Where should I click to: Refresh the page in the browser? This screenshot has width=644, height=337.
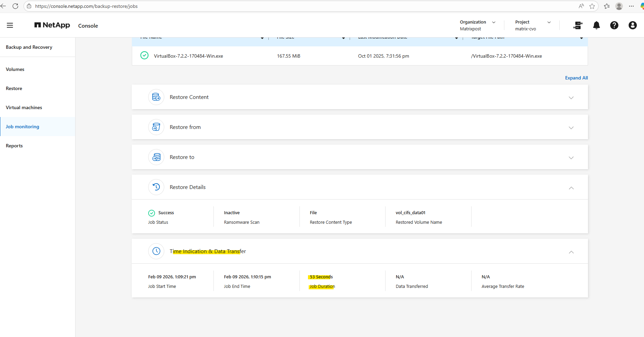click(15, 6)
